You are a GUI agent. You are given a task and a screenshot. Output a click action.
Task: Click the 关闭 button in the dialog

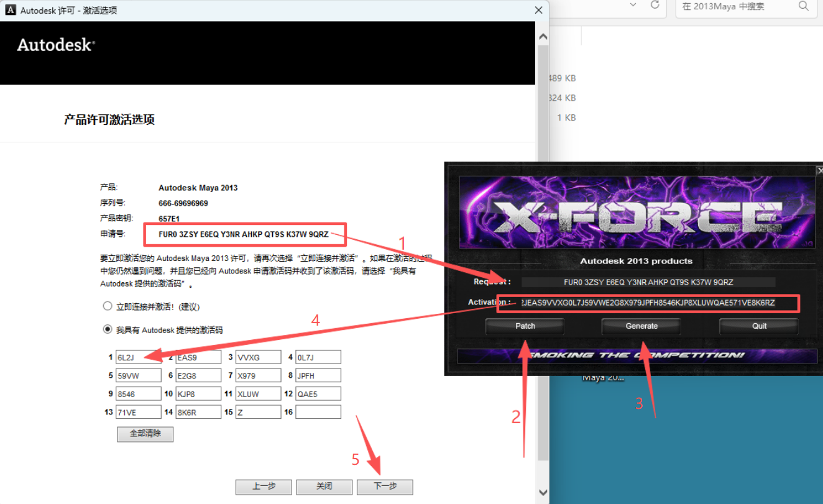[324, 487]
